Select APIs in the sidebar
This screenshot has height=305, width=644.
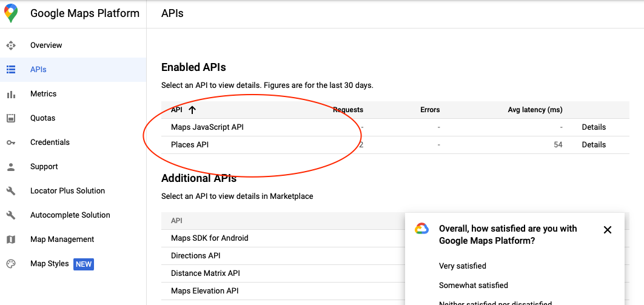38,69
